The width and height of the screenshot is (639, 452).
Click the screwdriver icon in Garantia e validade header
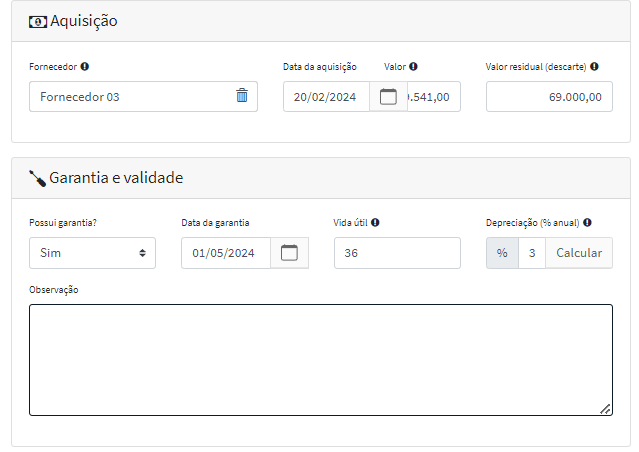point(37,179)
